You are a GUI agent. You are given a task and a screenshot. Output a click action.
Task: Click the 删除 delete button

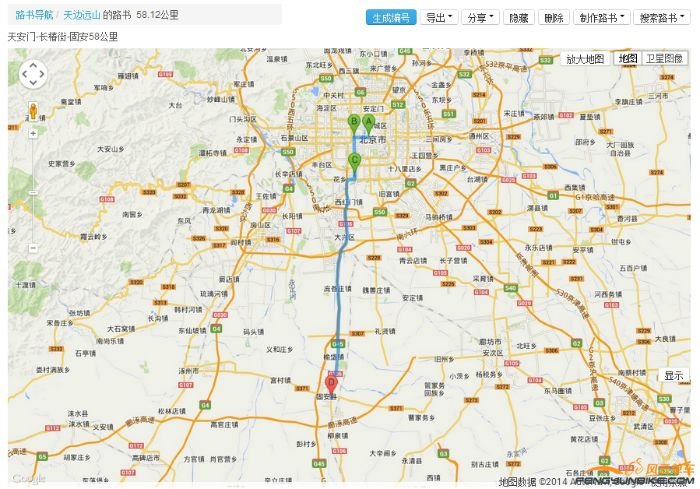coord(551,18)
